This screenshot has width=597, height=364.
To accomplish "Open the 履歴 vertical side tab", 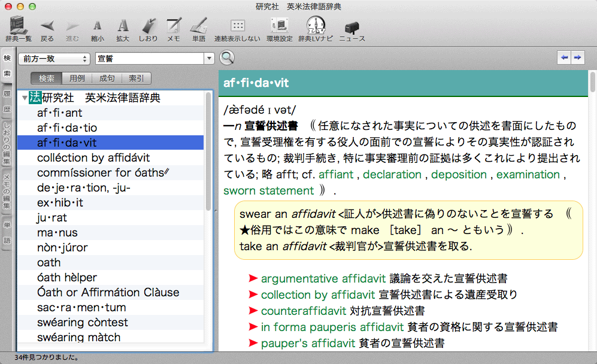I will [x=7, y=101].
